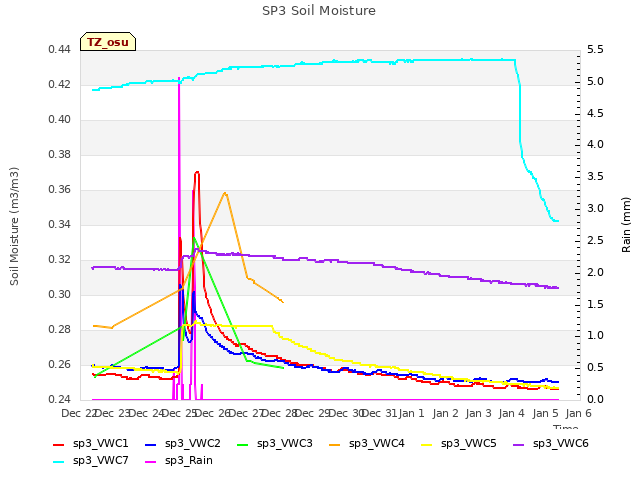Screen dimensions: 640x480
Task: Click the 0.24 soil moisture tick label
Action: [x=59, y=399]
